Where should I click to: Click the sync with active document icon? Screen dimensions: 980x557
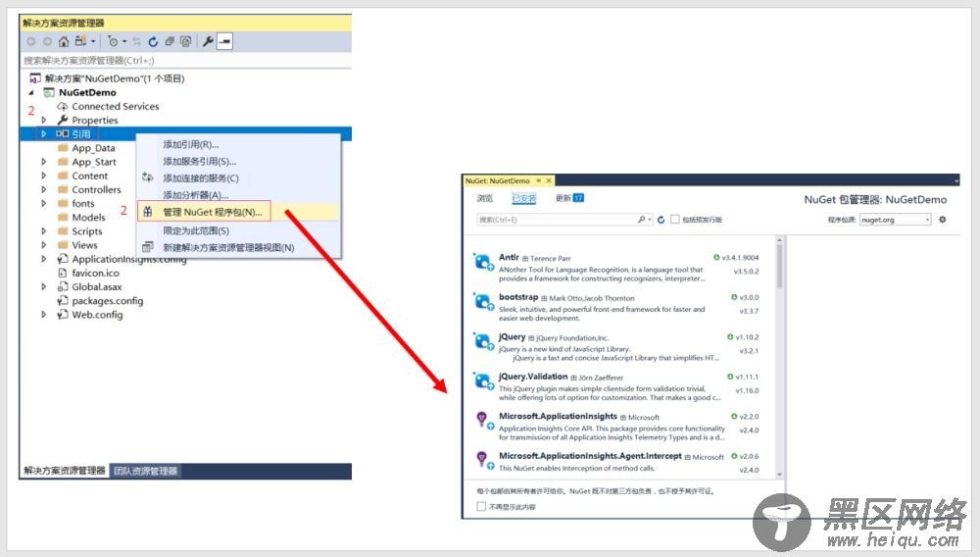pyautogui.click(x=136, y=41)
